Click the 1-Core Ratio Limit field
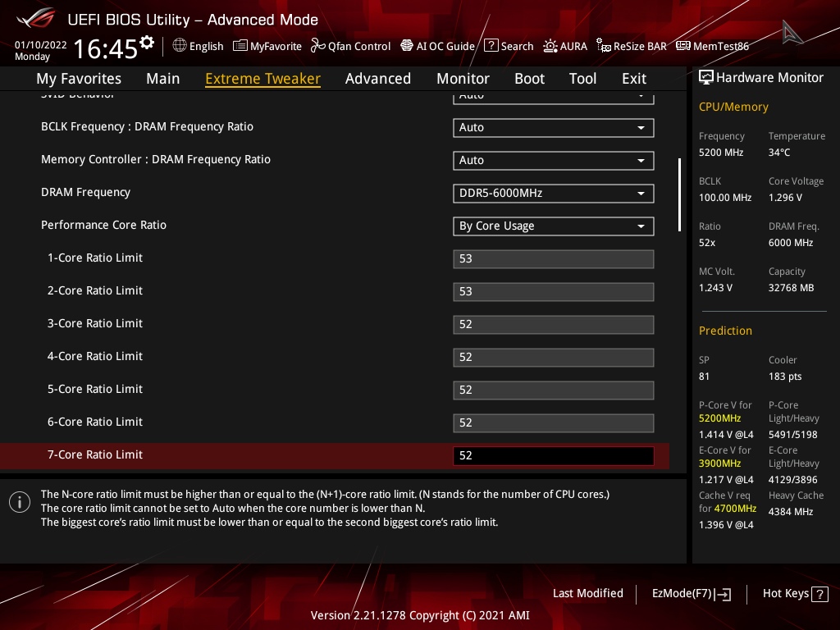Image resolution: width=840 pixels, height=630 pixels. 554,258
